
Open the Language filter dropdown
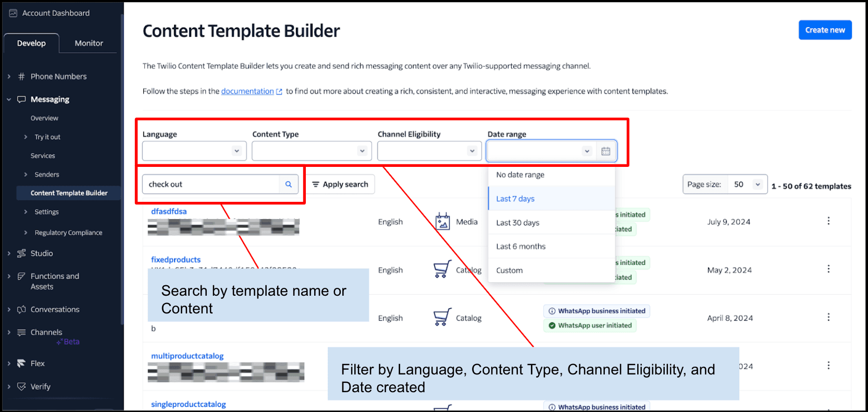(x=194, y=151)
